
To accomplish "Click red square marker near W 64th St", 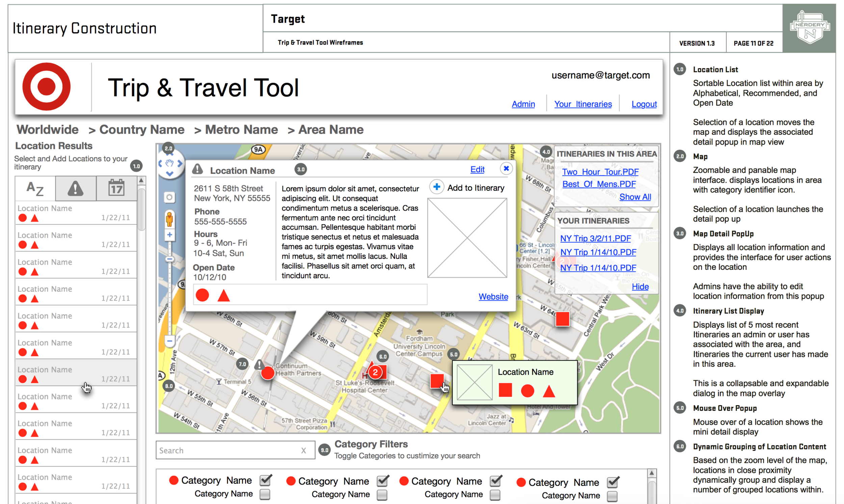I will pyautogui.click(x=562, y=319).
